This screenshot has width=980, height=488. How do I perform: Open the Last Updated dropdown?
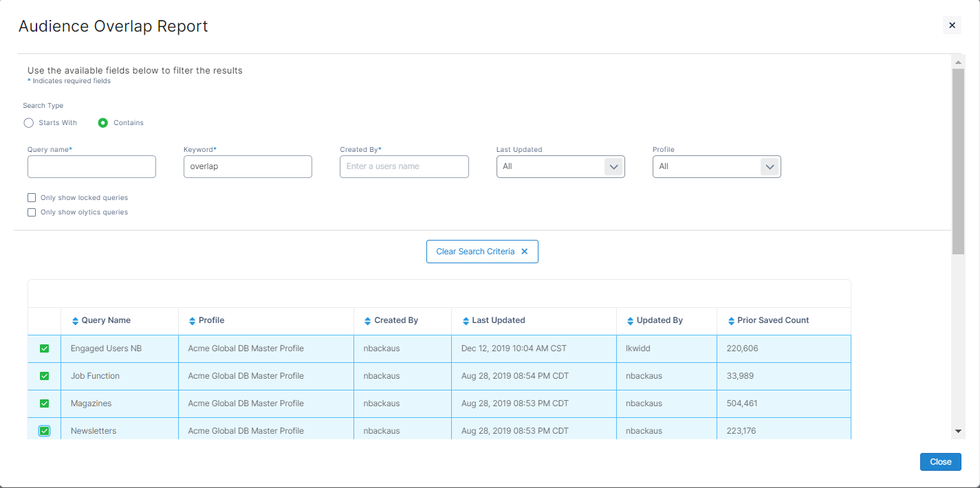(613, 167)
